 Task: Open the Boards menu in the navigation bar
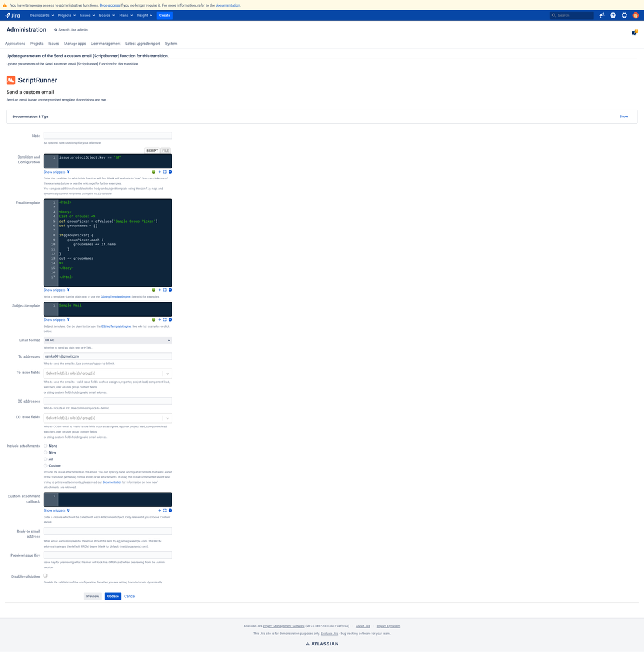pyautogui.click(x=108, y=15)
